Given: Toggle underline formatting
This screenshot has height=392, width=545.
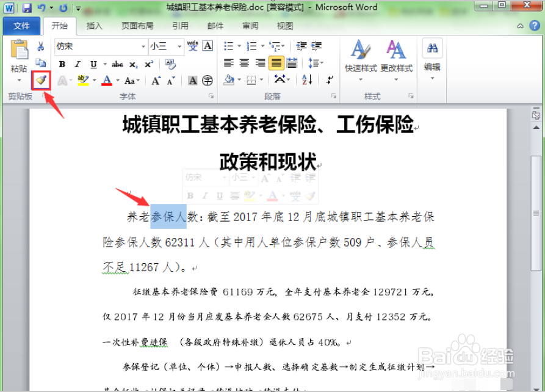Looking at the screenshot, I should pos(93,64).
